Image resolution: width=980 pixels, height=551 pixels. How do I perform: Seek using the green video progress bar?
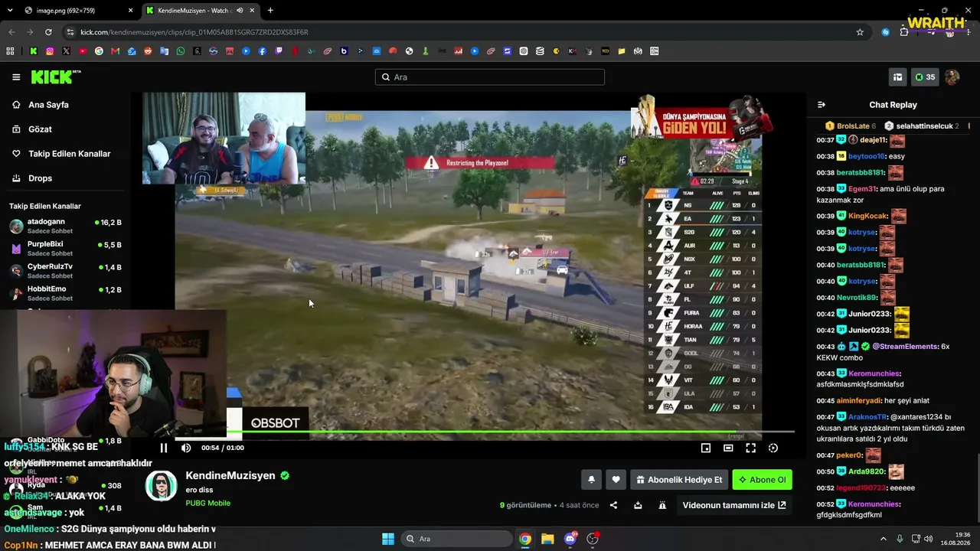pos(485,432)
